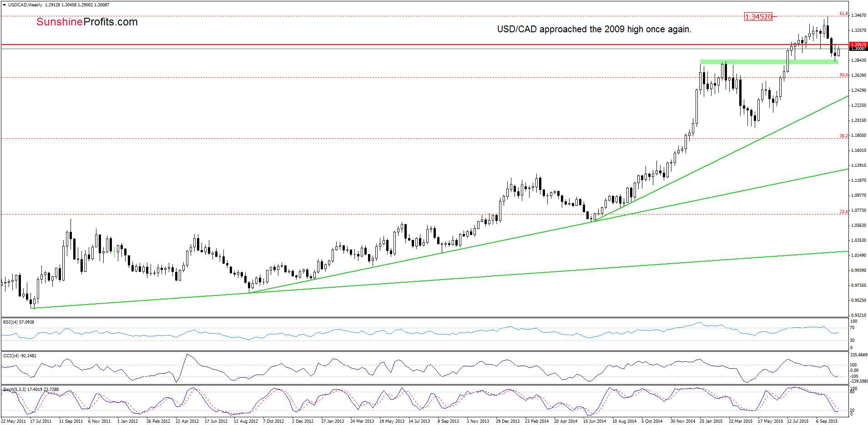Click the 14 Jul 2013 date label
Screen dimensions: 868x425
click(419, 421)
